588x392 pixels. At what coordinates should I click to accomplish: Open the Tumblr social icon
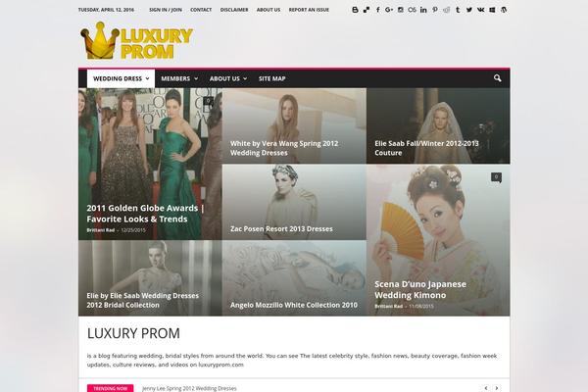tap(458, 10)
